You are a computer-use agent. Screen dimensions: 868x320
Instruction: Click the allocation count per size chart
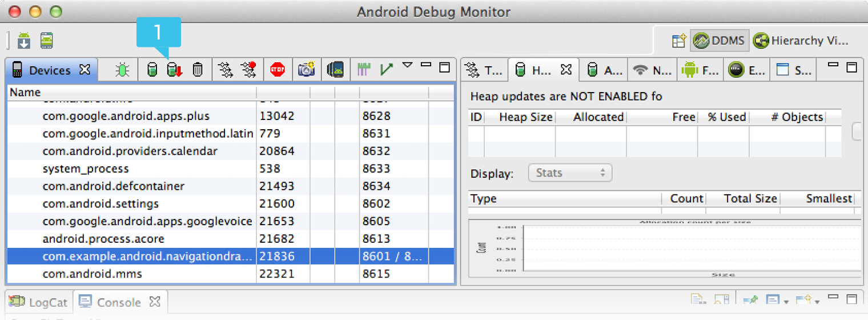pos(664,248)
